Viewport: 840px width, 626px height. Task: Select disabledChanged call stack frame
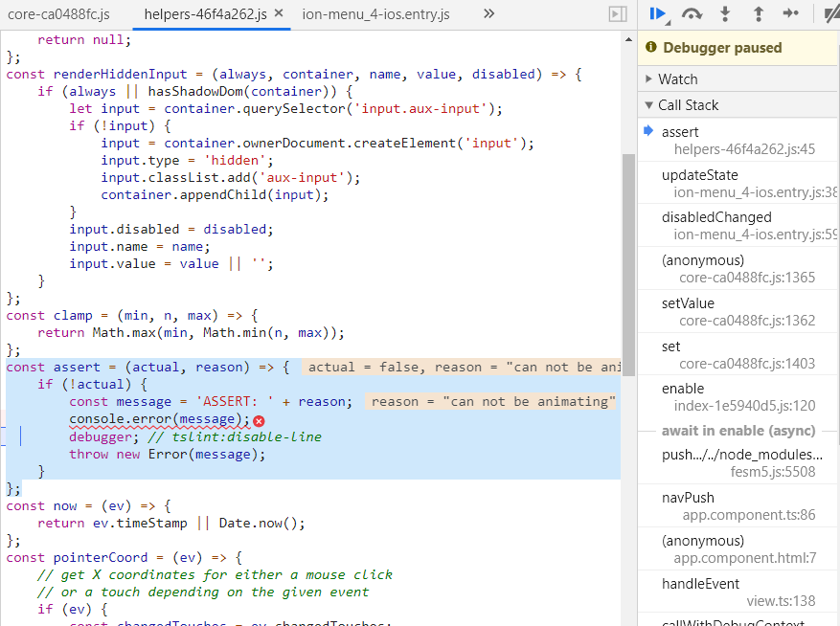click(x=738, y=226)
